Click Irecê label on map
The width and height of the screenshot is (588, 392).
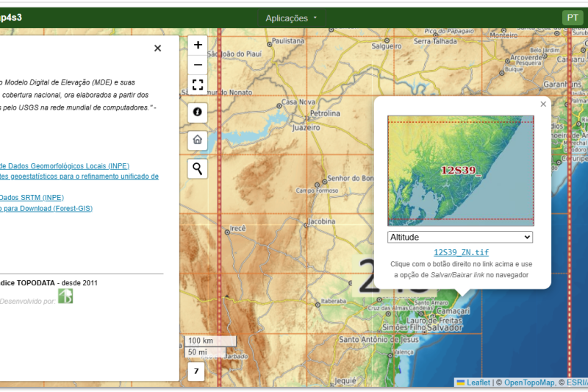point(237,229)
